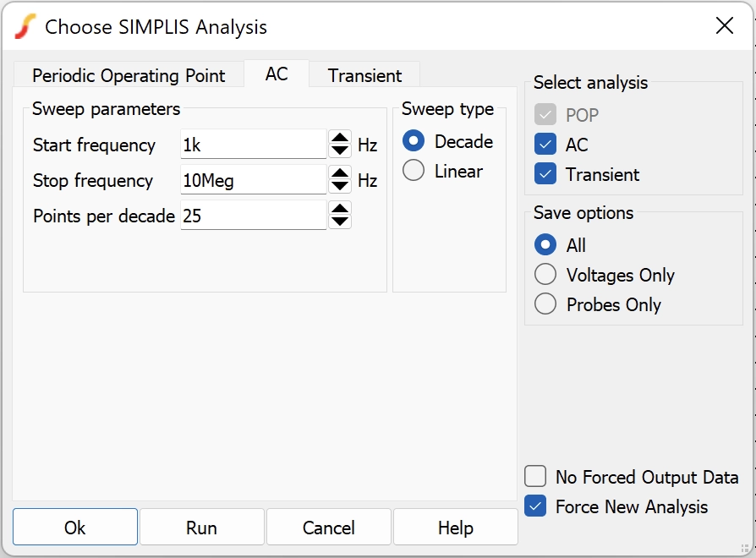Screen dimensions: 756x558
Task: Click the disabled POP checkbox
Action: coord(545,115)
